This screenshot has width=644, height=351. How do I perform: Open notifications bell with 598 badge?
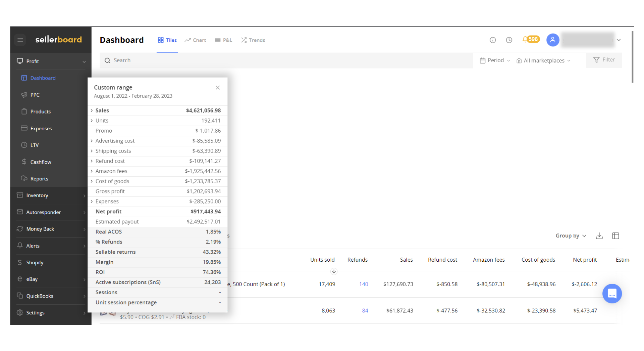coord(531,39)
